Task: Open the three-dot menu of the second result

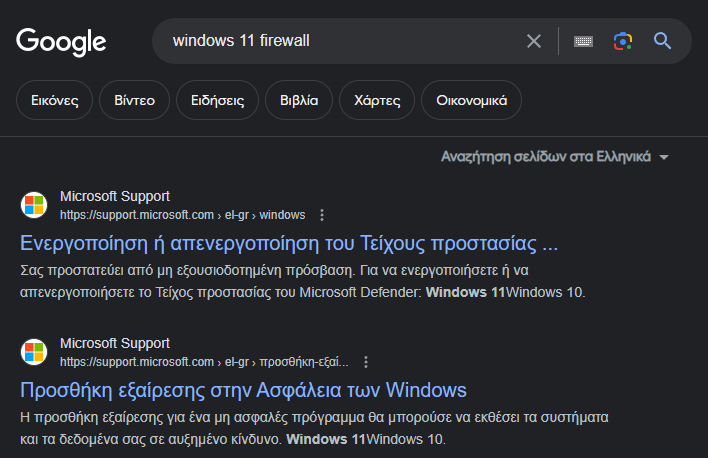Action: pos(366,362)
